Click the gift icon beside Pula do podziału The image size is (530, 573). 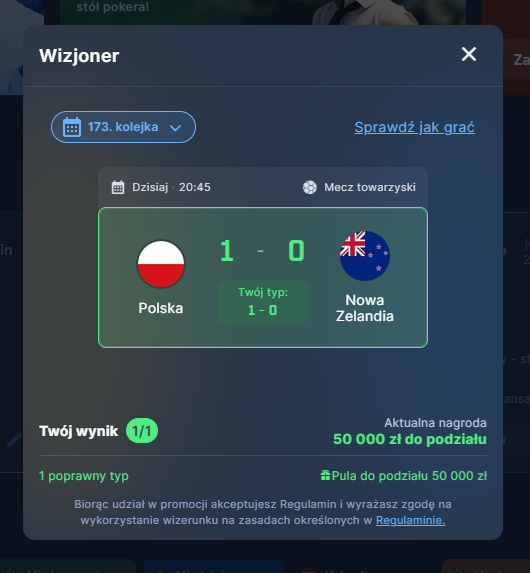(x=325, y=475)
